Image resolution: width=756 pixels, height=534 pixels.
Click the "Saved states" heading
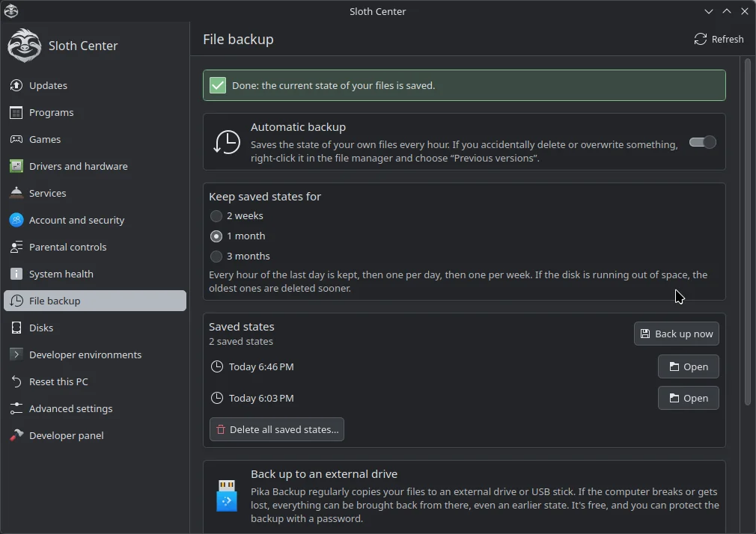pos(242,327)
